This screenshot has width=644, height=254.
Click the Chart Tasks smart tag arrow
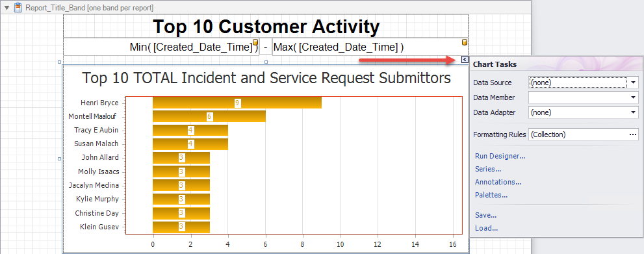[464, 60]
